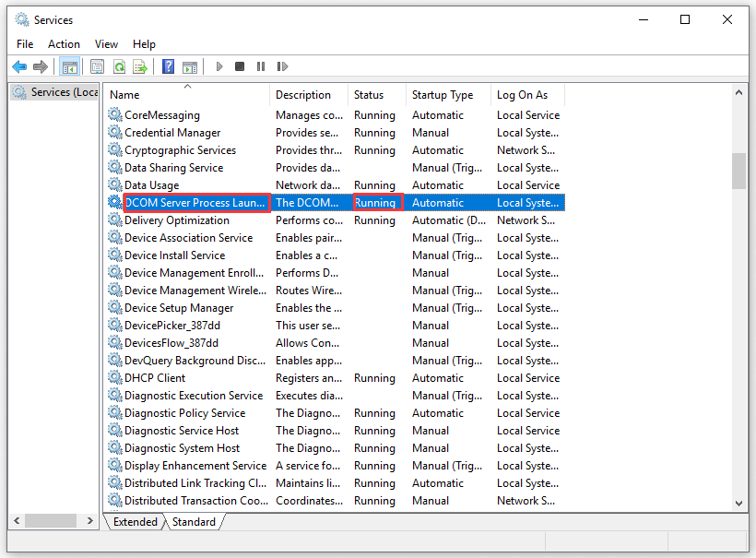This screenshot has width=756, height=558.
Task: Select Device Management Enroll... service
Action: pyautogui.click(x=336, y=272)
